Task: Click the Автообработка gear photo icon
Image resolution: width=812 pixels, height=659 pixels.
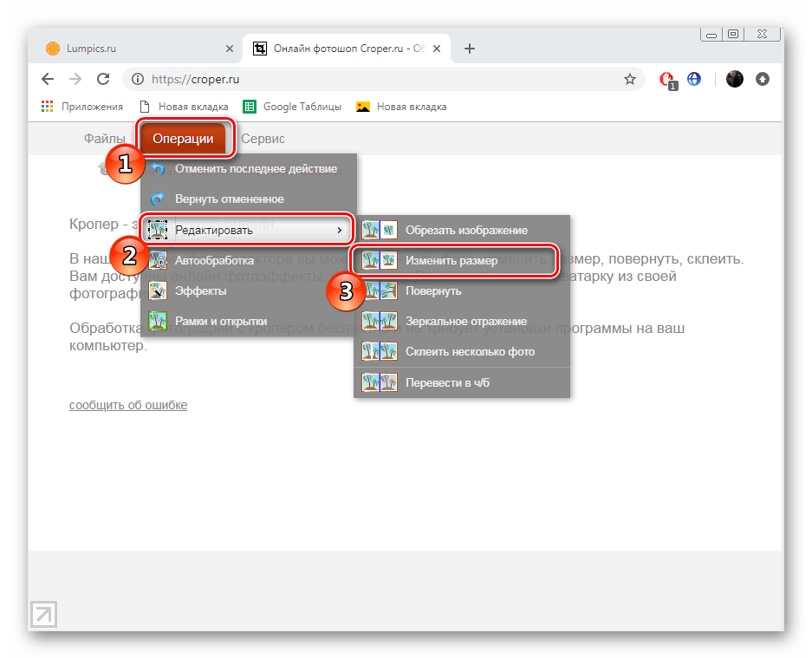Action: [x=158, y=260]
